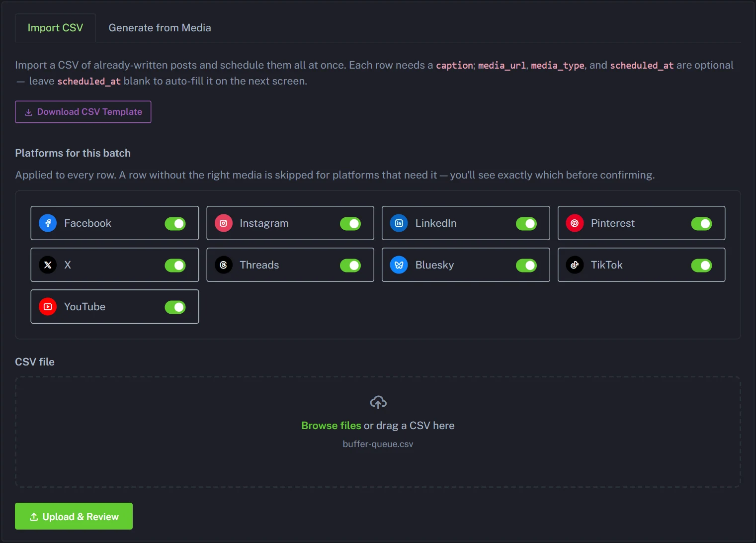Click the media_type code text
The height and width of the screenshot is (543, 756).
558,66
